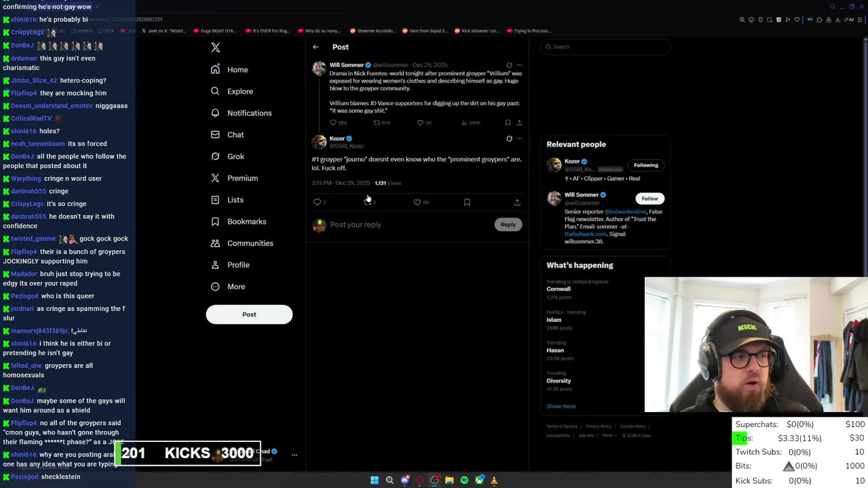Open Chat in the X sidebar
This screenshot has height=488, width=868.
pyautogui.click(x=226, y=135)
